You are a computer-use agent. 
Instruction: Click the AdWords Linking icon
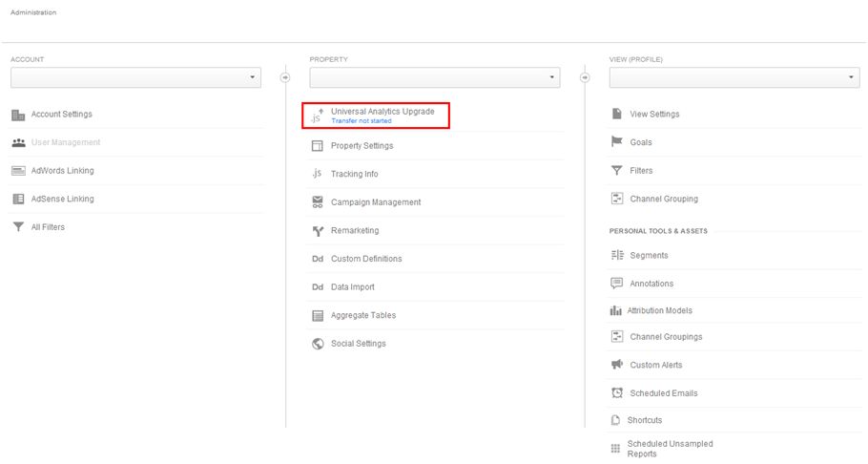click(18, 171)
